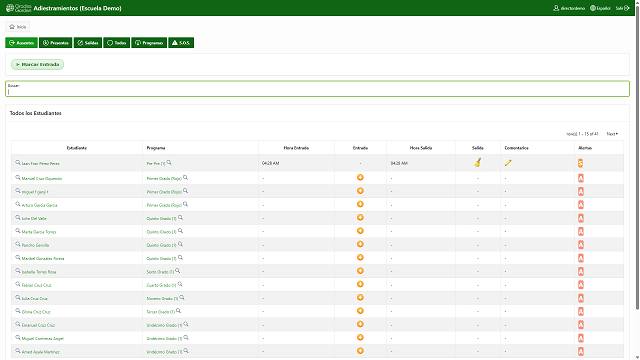Click the Marcar Entrada button

tap(38, 64)
